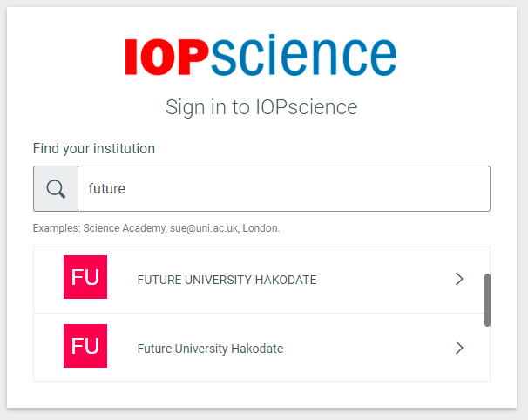Click the scrollbar track above the thumb
The image size is (528, 420).
coord(487,261)
